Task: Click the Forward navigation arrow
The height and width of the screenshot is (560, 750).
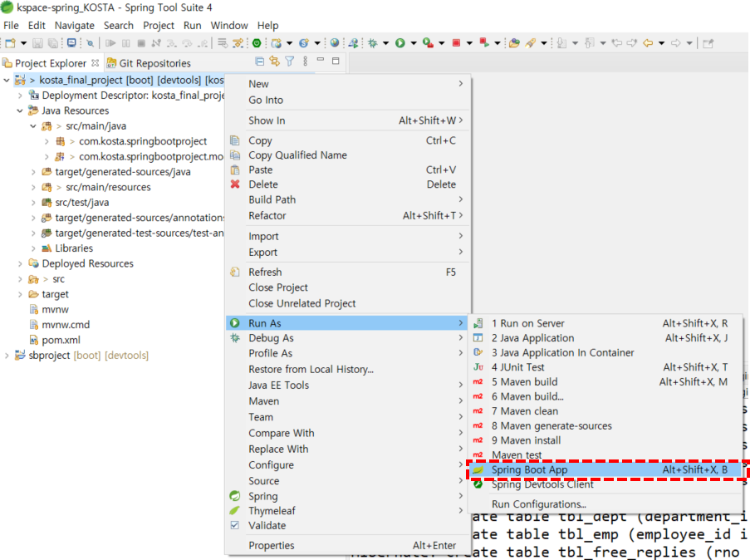Action: pyautogui.click(x=676, y=43)
